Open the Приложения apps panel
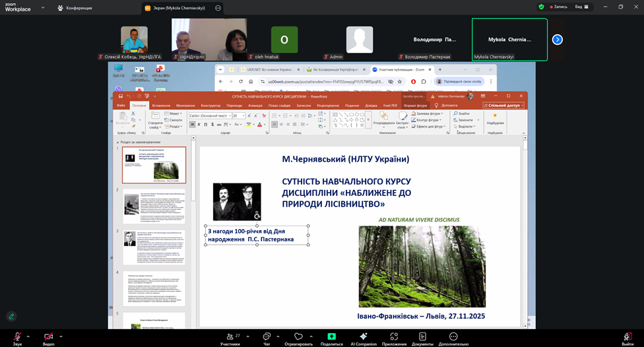644x347 pixels. [394, 337]
